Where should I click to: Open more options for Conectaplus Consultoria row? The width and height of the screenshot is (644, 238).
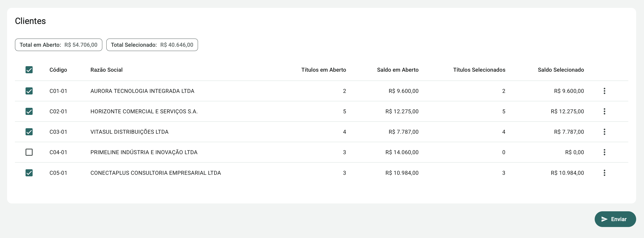click(604, 173)
